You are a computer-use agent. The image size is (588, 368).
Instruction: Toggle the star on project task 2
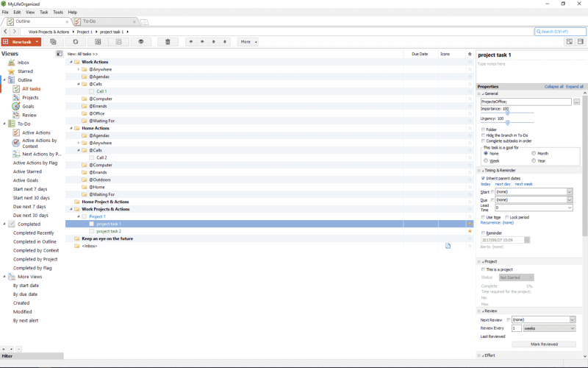[x=470, y=231]
